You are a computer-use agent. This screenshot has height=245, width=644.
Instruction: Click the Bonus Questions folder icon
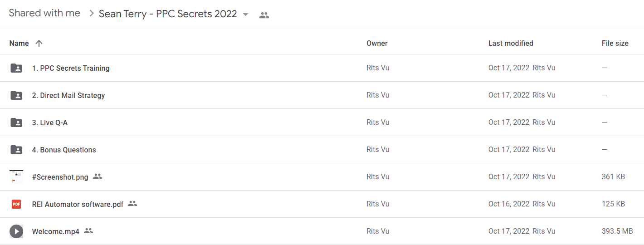coord(16,150)
